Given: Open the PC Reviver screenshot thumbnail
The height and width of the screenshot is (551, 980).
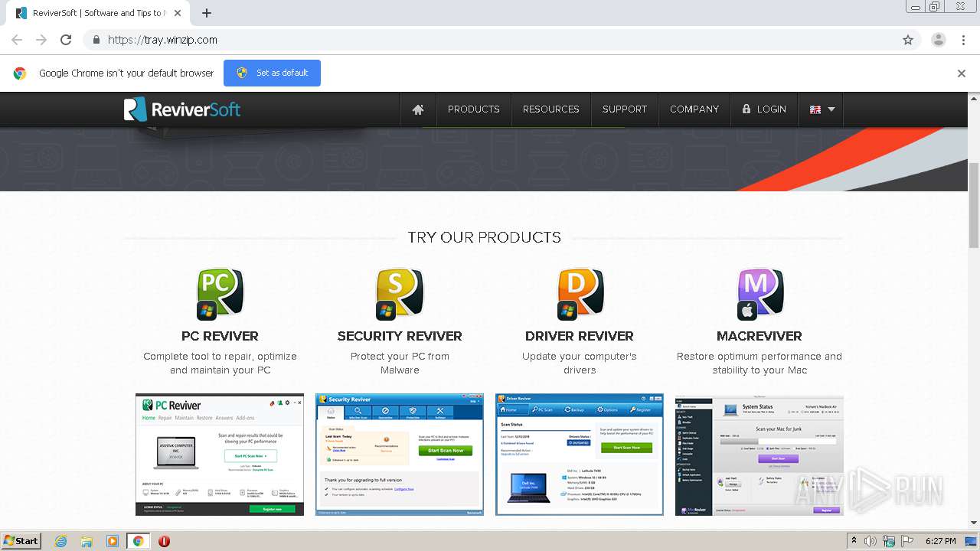Looking at the screenshot, I should click(220, 455).
